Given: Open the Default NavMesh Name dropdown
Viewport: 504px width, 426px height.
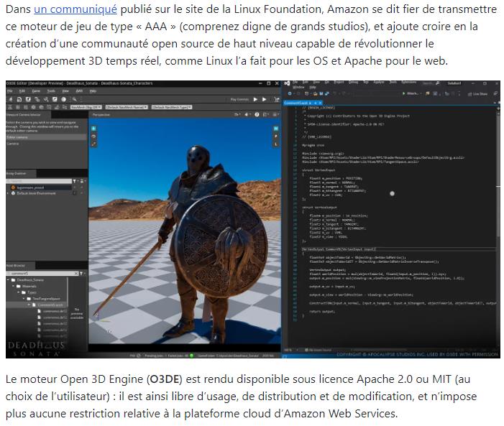Looking at the screenshot, I should (127, 107).
